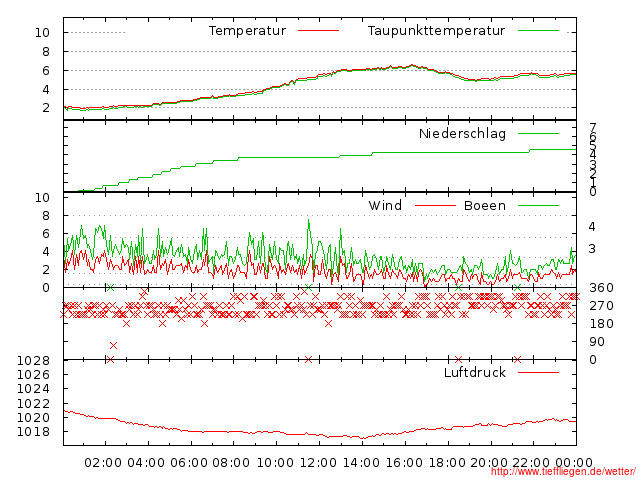Image resolution: width=640 pixels, height=480 pixels.
Task: Click the 1022 pressure axis label
Action: (33, 403)
